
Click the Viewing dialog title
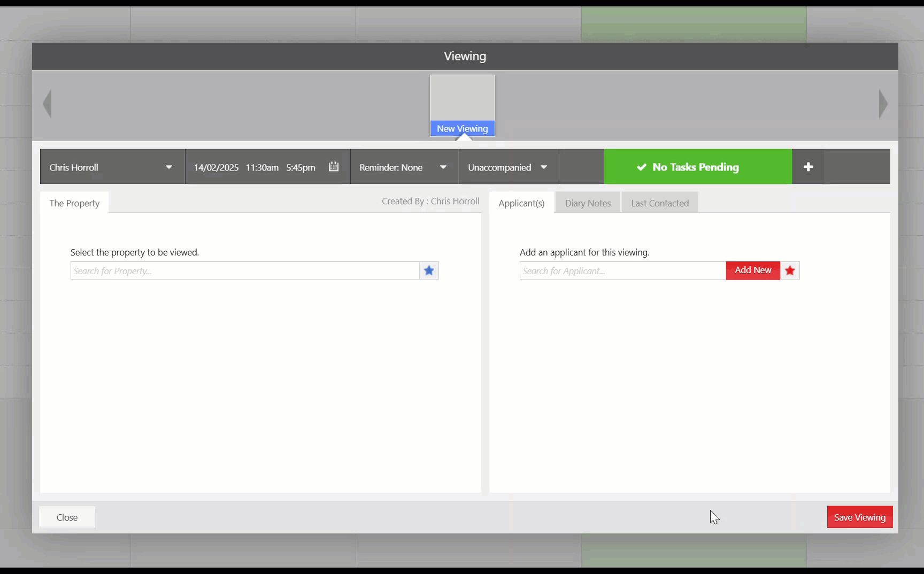[465, 56]
